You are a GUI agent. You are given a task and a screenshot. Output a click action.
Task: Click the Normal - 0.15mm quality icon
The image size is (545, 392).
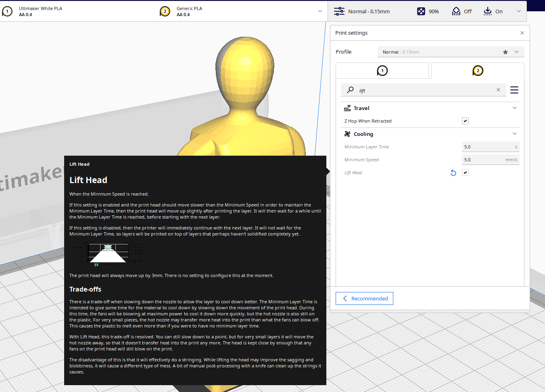[x=339, y=11]
